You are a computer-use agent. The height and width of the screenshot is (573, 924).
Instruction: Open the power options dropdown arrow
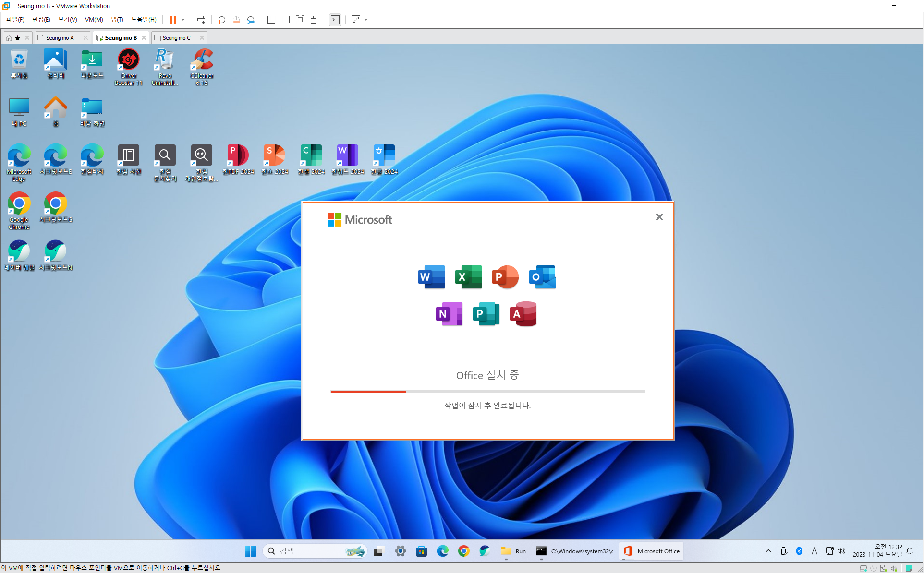[183, 20]
